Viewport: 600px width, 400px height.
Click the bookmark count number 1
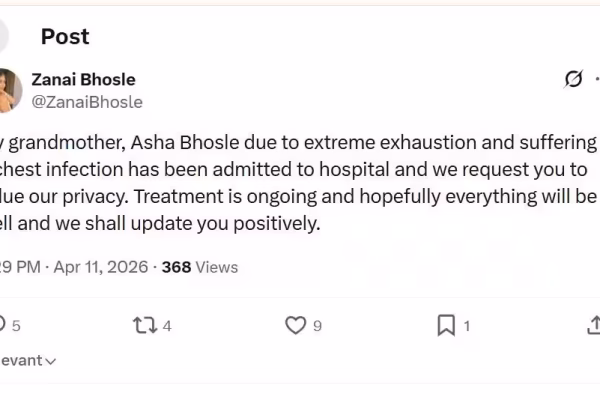point(467,325)
